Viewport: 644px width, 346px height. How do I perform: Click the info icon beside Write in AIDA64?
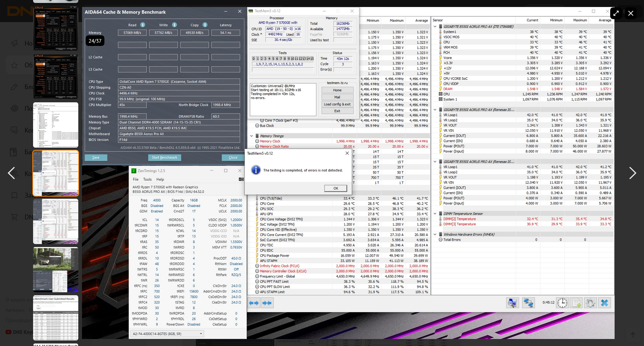tap(174, 25)
